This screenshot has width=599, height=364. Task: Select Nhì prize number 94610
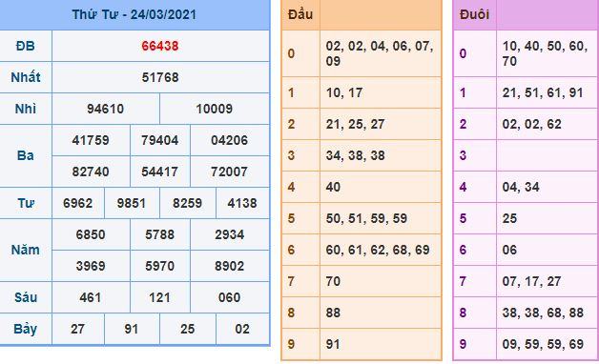pyautogui.click(x=106, y=109)
